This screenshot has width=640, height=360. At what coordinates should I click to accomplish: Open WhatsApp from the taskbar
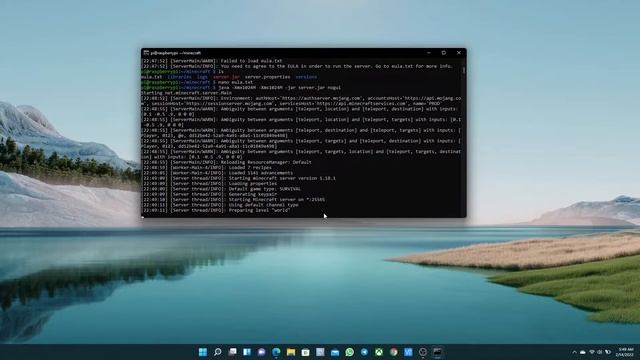pyautogui.click(x=349, y=352)
